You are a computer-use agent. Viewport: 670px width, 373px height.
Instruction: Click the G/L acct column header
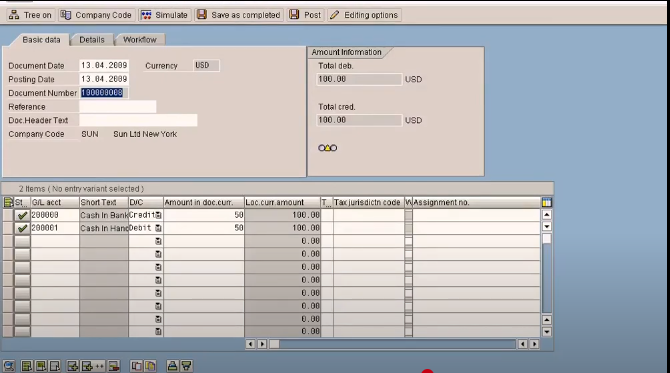click(x=55, y=202)
